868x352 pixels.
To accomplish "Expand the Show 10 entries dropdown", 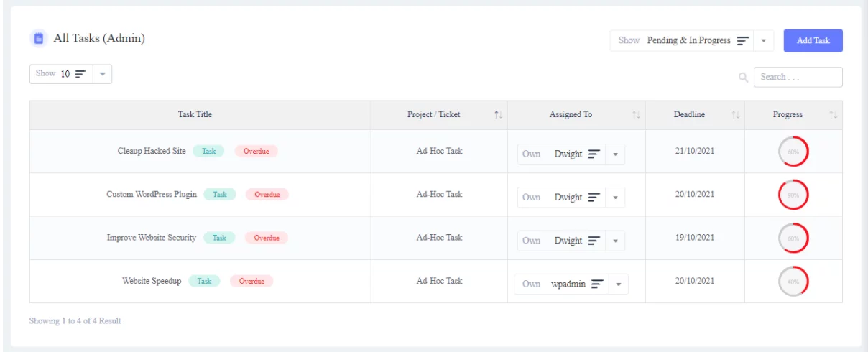I will click(x=102, y=74).
